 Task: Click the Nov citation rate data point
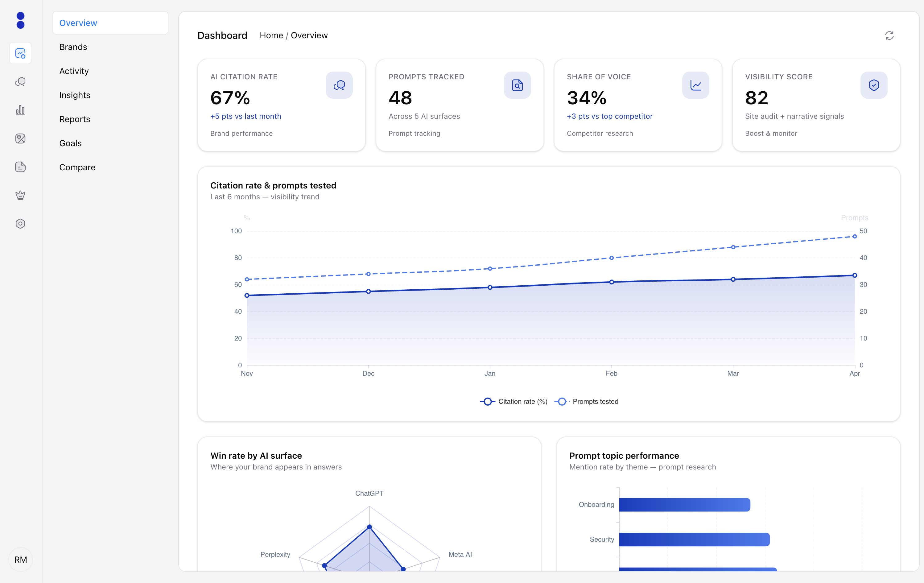tap(247, 296)
